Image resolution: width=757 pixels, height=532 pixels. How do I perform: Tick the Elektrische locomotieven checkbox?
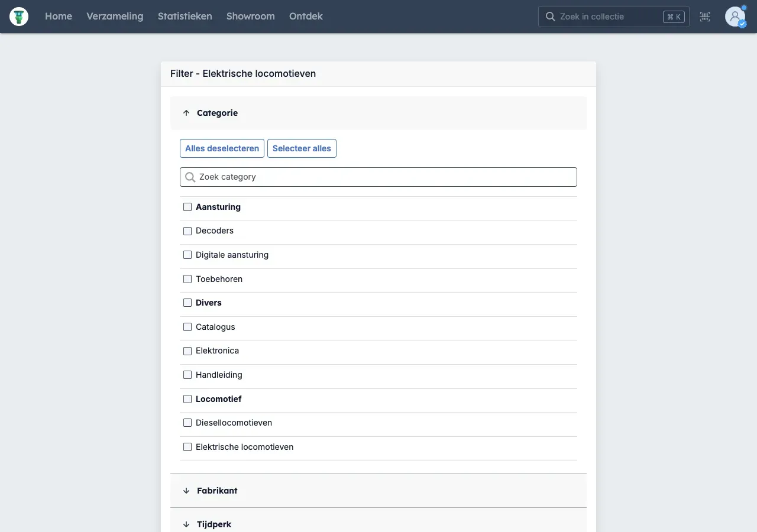point(187,447)
